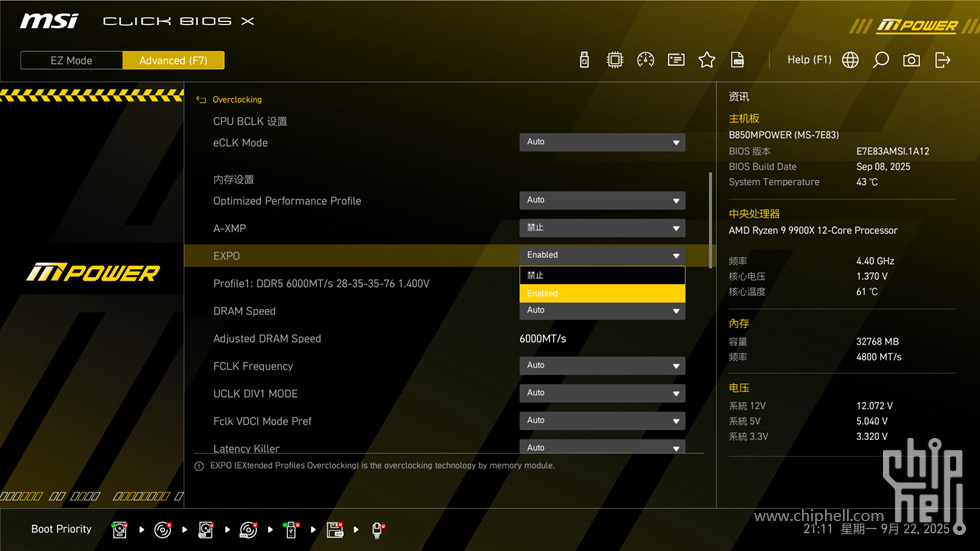Open the Optimized Performance Profile dropdown

tap(602, 201)
